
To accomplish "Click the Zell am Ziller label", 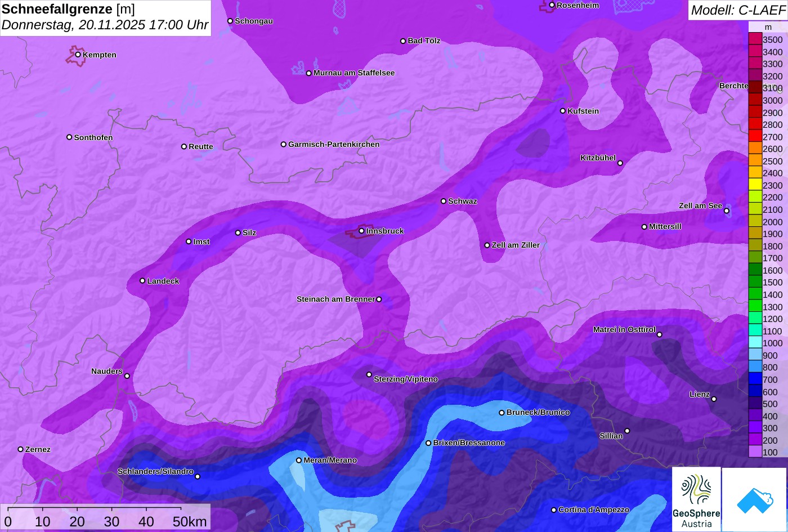I will pyautogui.click(x=516, y=245).
